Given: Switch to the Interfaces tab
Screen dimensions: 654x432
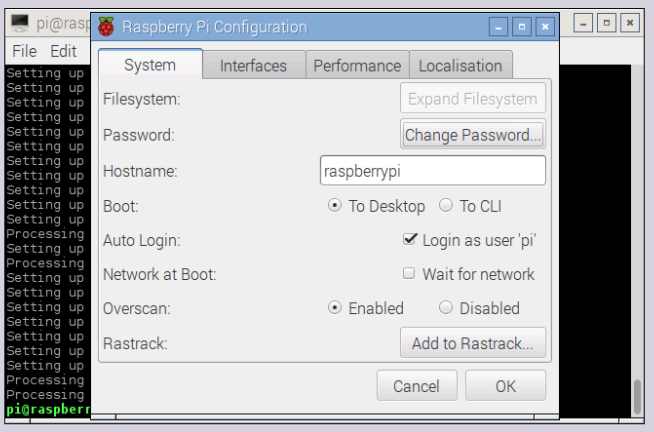Looking at the screenshot, I should (254, 65).
